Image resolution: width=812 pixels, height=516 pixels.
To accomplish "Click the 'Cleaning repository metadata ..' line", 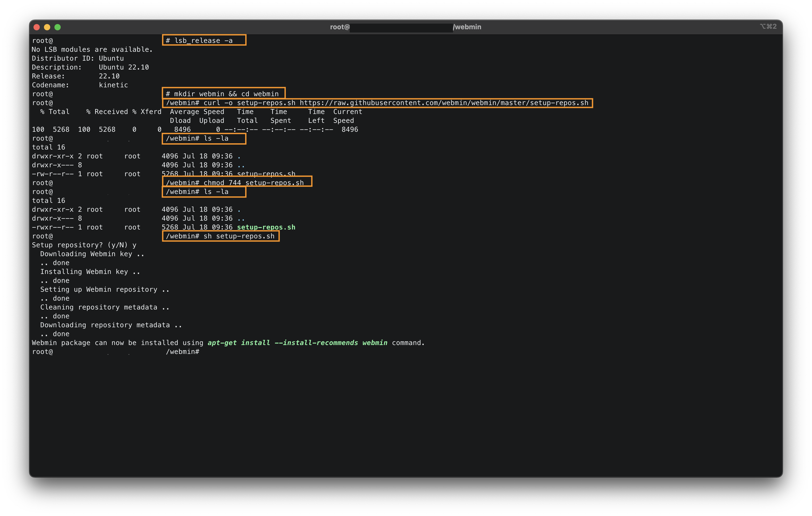I will coord(105,307).
